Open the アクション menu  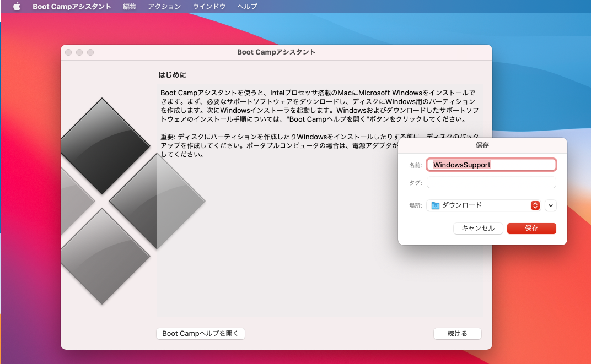[x=164, y=7]
